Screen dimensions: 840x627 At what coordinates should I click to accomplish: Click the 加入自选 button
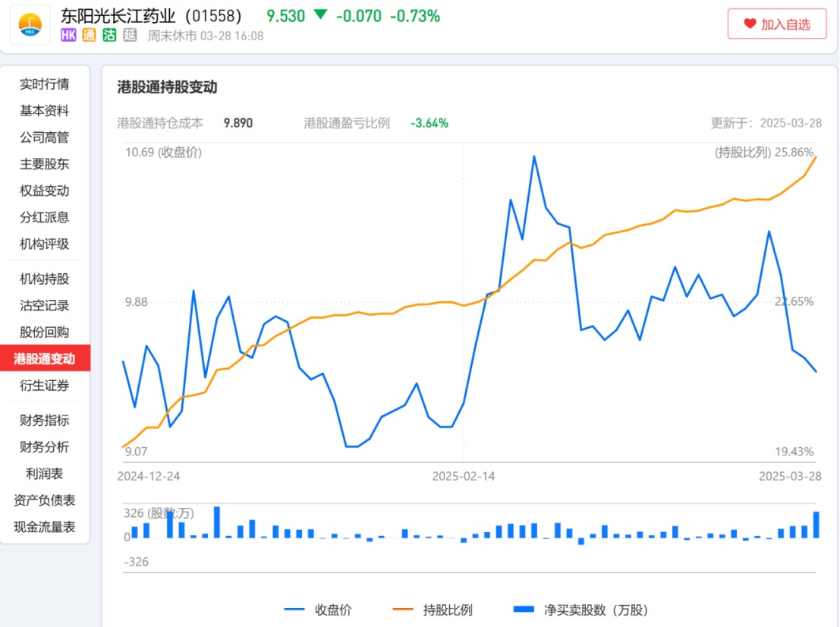776,24
